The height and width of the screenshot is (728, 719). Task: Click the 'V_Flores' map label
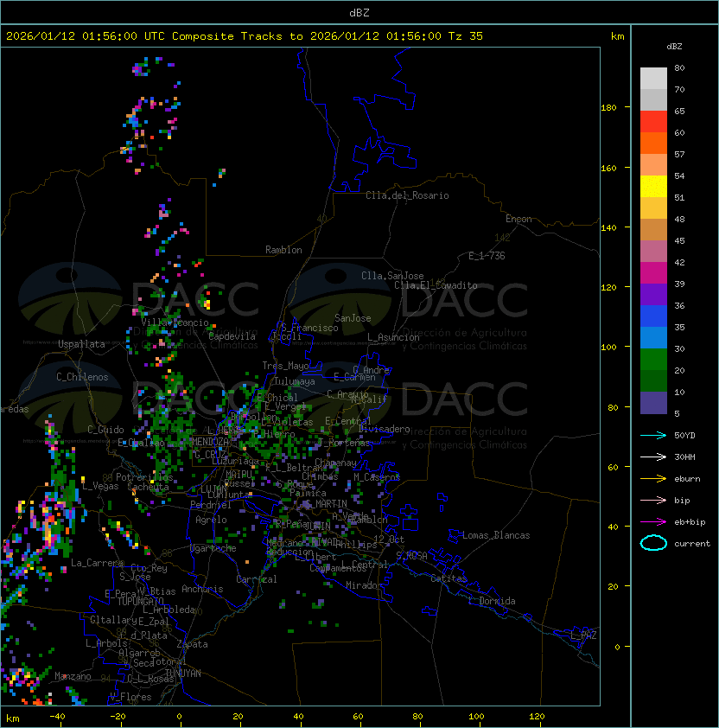[130, 697]
